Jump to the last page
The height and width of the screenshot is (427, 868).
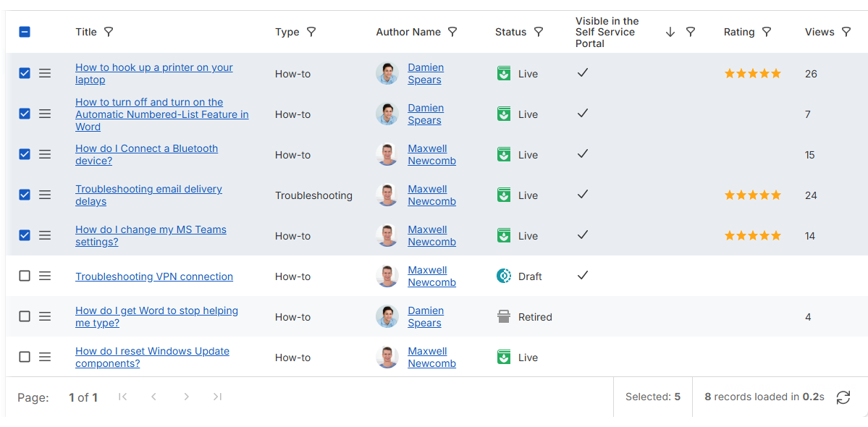click(217, 397)
